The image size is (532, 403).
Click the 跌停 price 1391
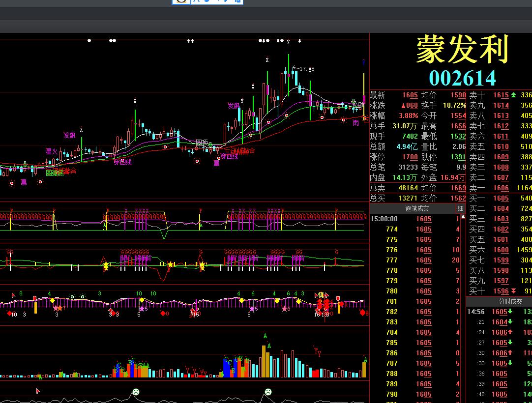(458, 157)
